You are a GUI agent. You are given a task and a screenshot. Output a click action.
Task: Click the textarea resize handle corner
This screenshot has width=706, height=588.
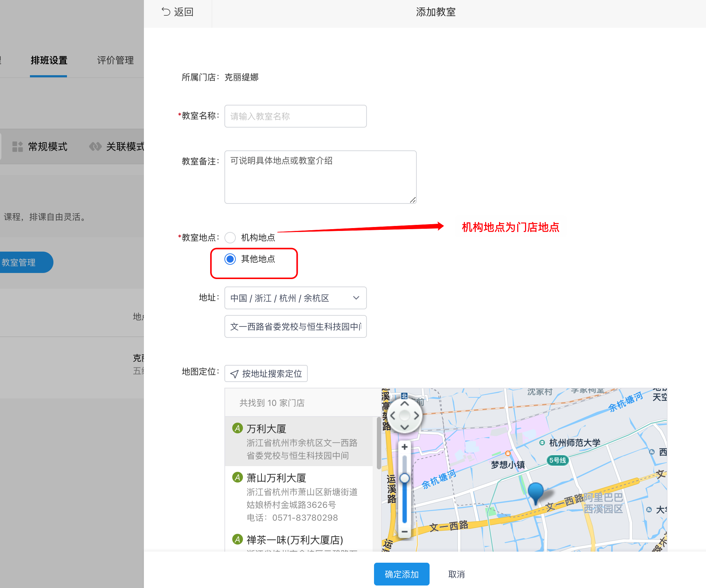[413, 200]
